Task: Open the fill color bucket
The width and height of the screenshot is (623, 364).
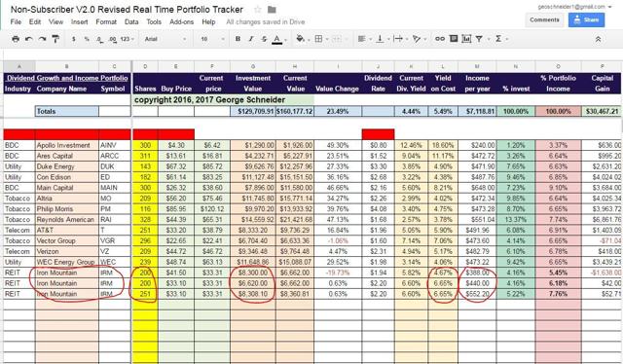Action: [301, 39]
